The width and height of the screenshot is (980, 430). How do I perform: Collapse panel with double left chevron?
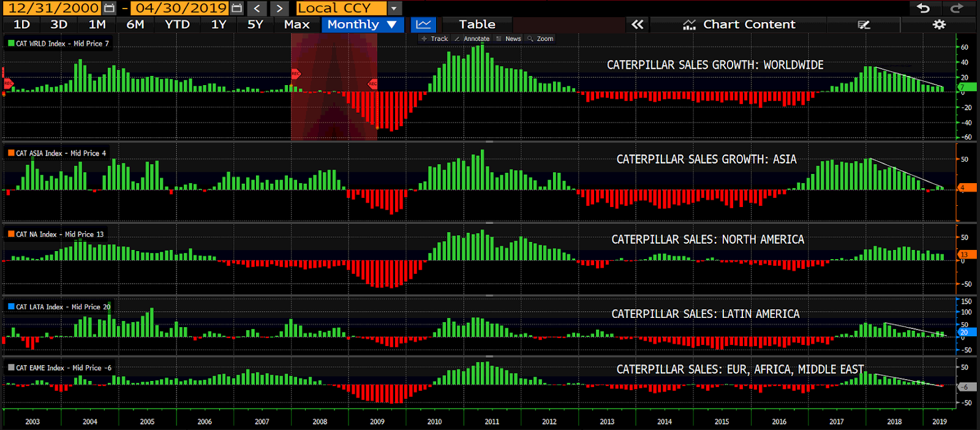click(x=638, y=25)
